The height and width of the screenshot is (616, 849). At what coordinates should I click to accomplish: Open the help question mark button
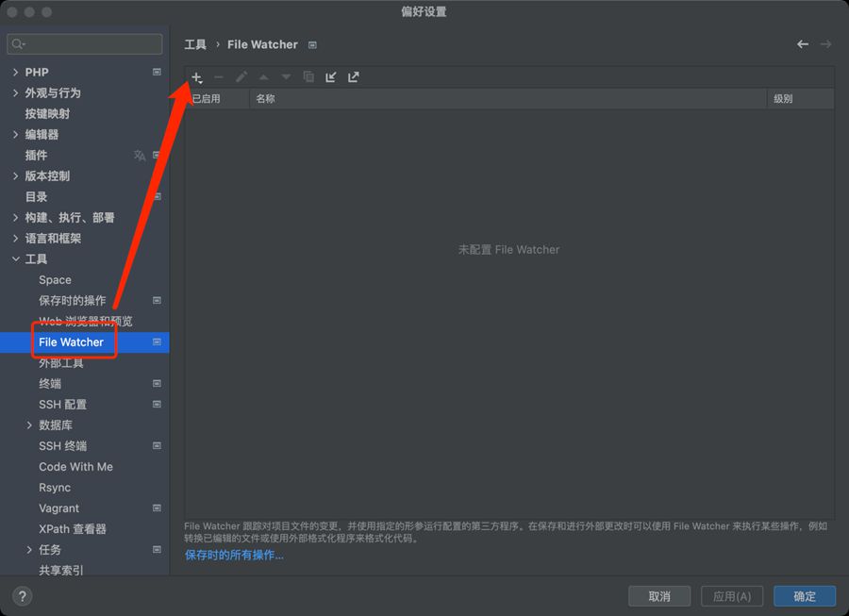tap(23, 596)
